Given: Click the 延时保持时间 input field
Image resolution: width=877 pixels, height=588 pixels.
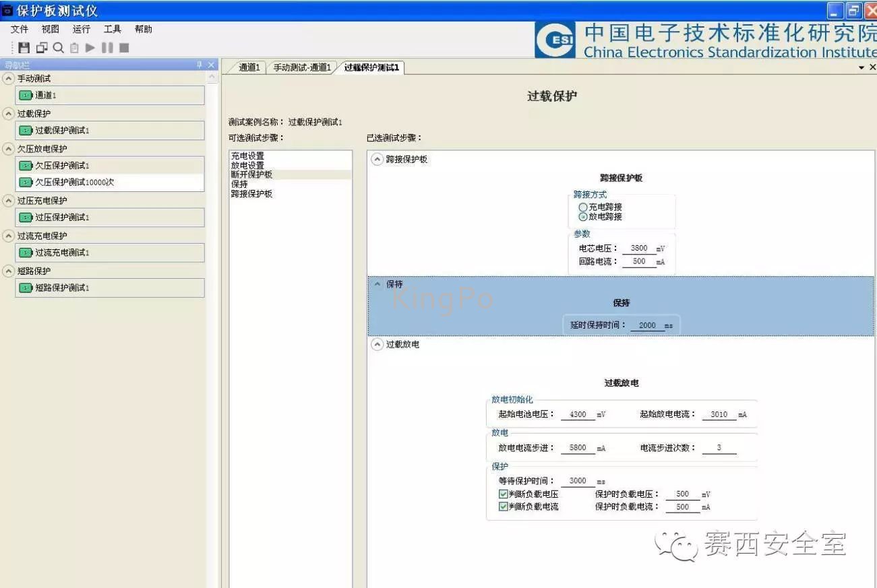Looking at the screenshot, I should [647, 325].
